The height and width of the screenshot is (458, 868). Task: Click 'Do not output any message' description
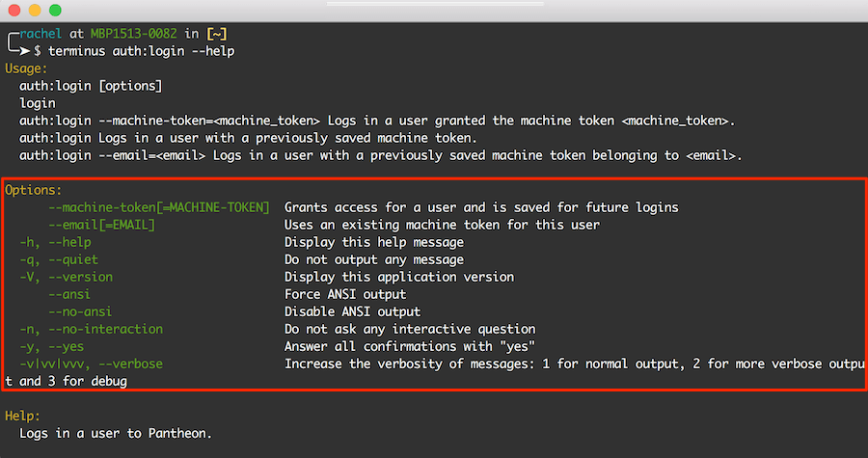tap(374, 259)
